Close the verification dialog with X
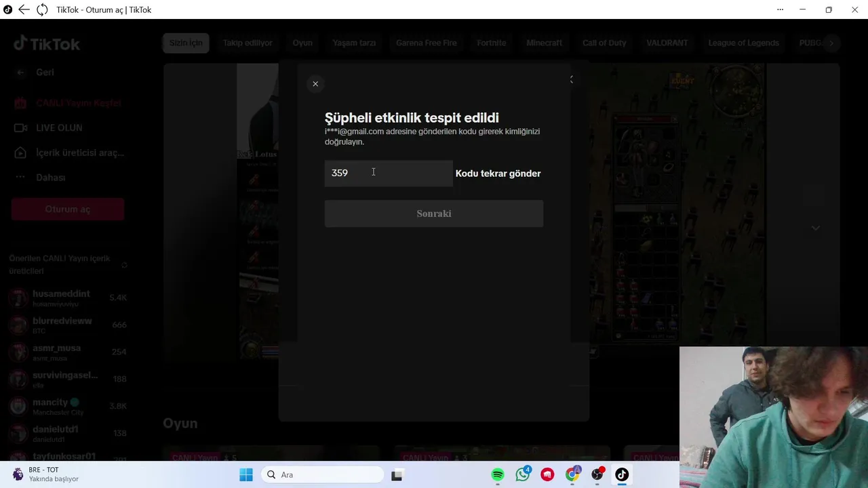This screenshot has width=868, height=488. (x=315, y=84)
